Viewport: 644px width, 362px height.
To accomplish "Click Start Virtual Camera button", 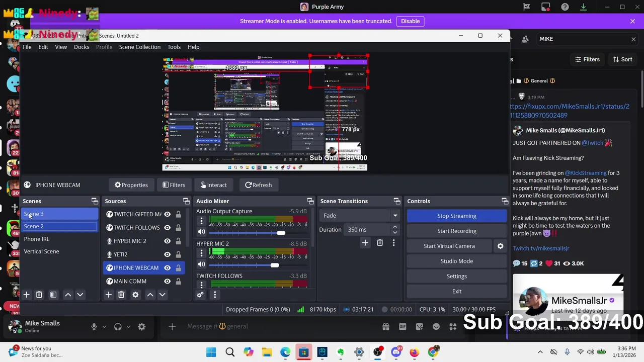I will [449, 246].
